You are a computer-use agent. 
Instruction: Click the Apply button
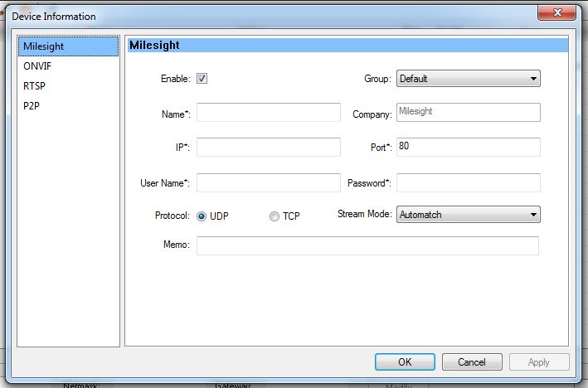(x=538, y=362)
